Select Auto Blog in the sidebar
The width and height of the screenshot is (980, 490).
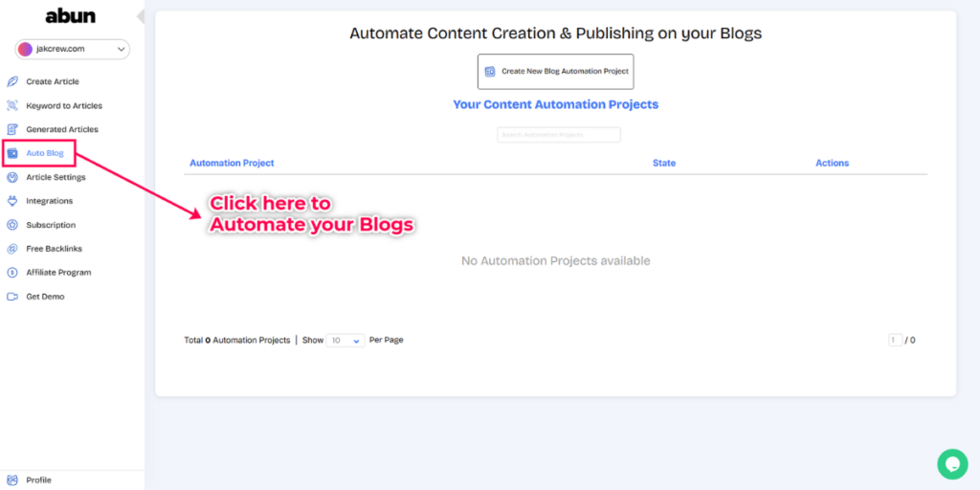tap(45, 153)
